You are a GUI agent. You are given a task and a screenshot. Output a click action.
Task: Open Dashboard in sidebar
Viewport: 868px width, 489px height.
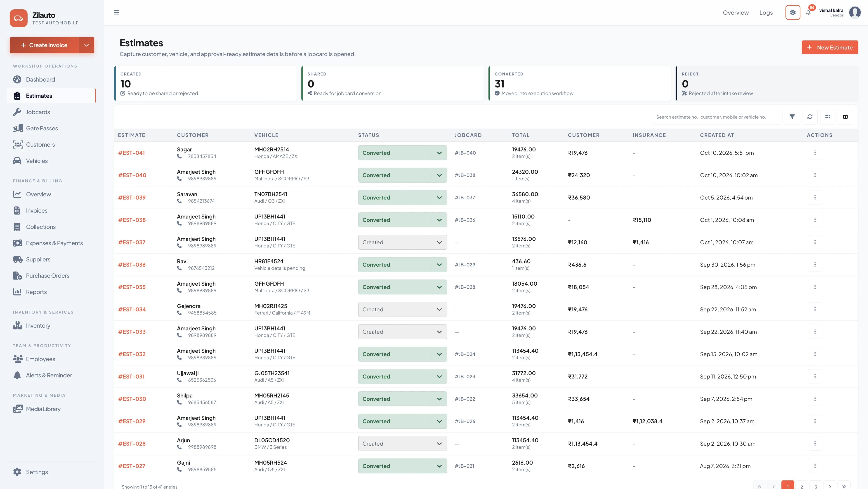(x=51, y=80)
